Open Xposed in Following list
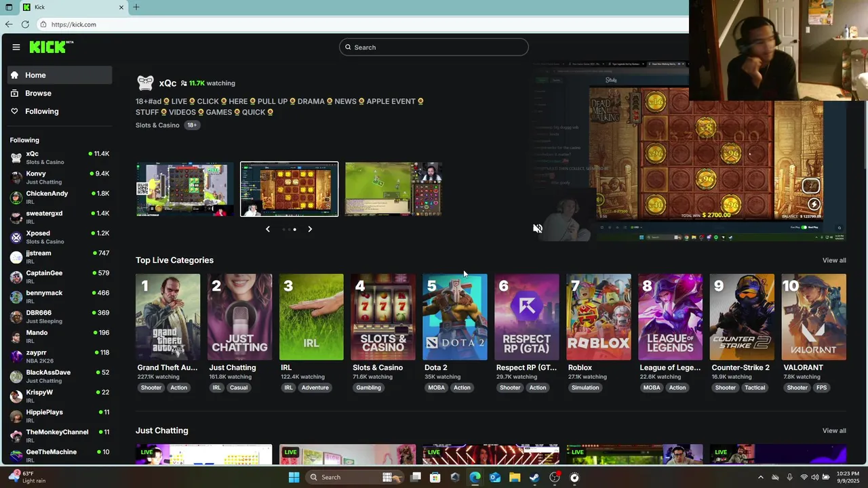Viewport: 868px width, 488px height. [60, 237]
